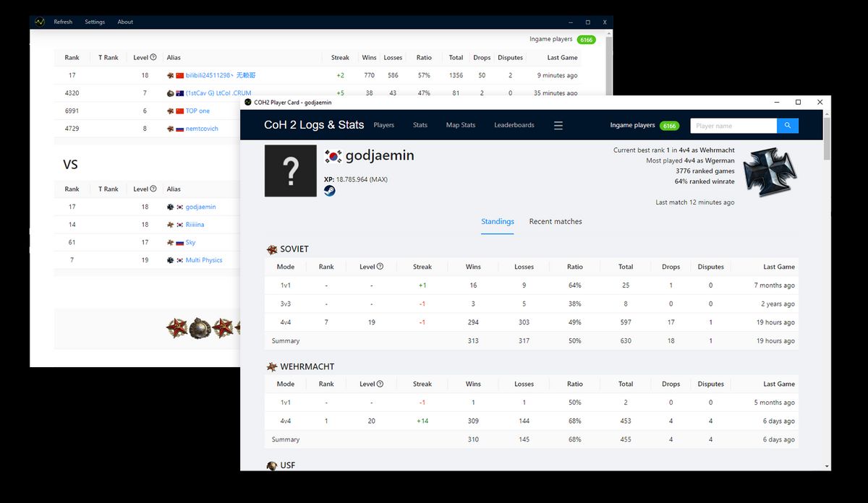Click the Soviet faction icon beside the SOVIET heading
This screenshot has width=868, height=503.
[x=272, y=249]
